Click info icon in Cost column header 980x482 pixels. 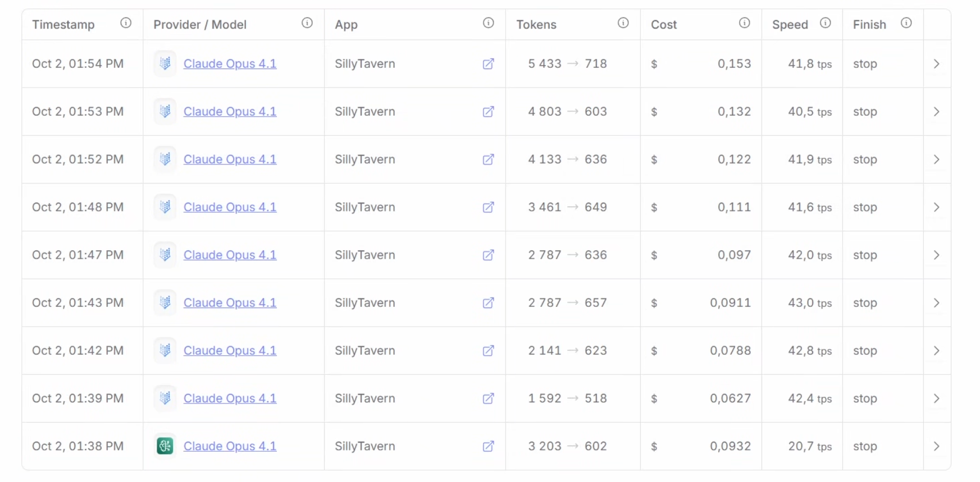coord(744,23)
